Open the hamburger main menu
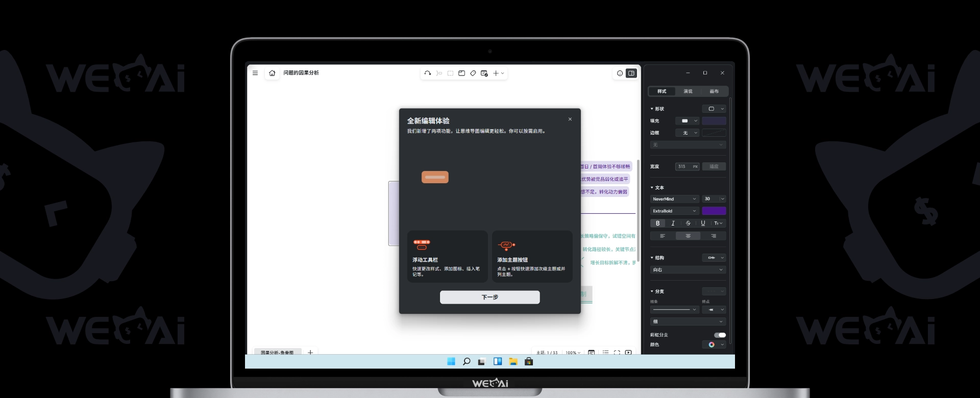This screenshot has width=980, height=398. 255,73
